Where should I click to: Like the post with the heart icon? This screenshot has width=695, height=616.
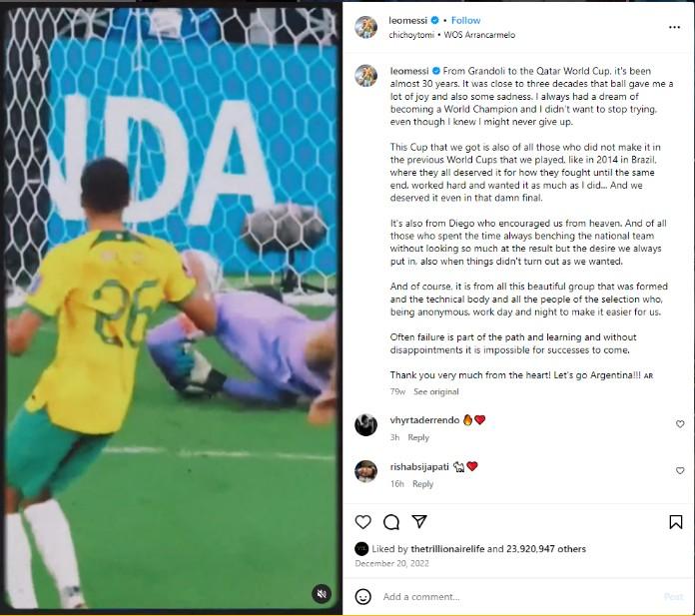coord(363,522)
